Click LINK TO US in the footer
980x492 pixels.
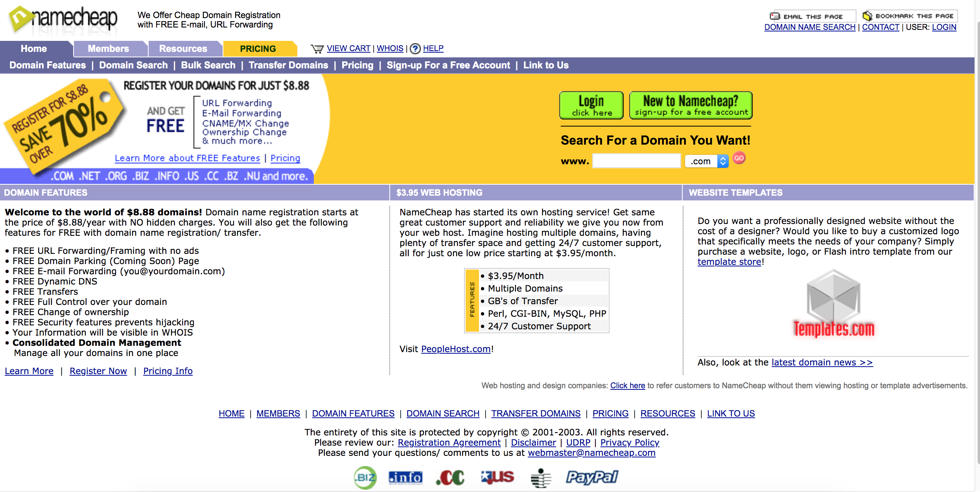pos(731,413)
